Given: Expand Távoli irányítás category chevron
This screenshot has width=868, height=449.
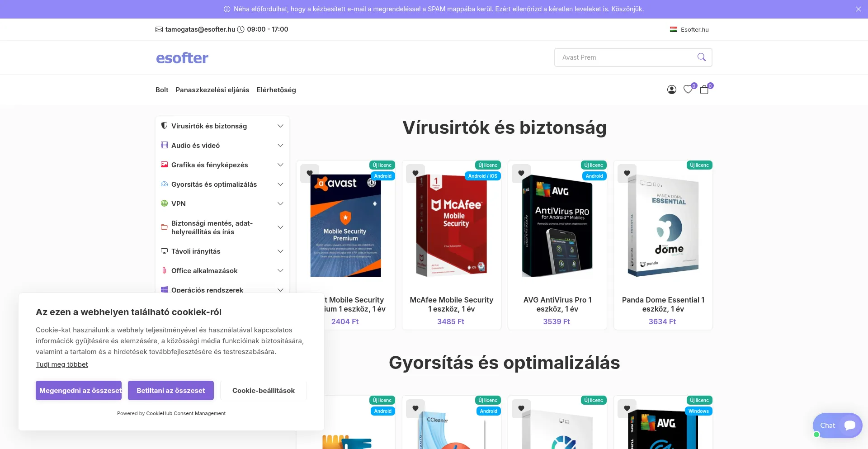Looking at the screenshot, I should tap(280, 251).
